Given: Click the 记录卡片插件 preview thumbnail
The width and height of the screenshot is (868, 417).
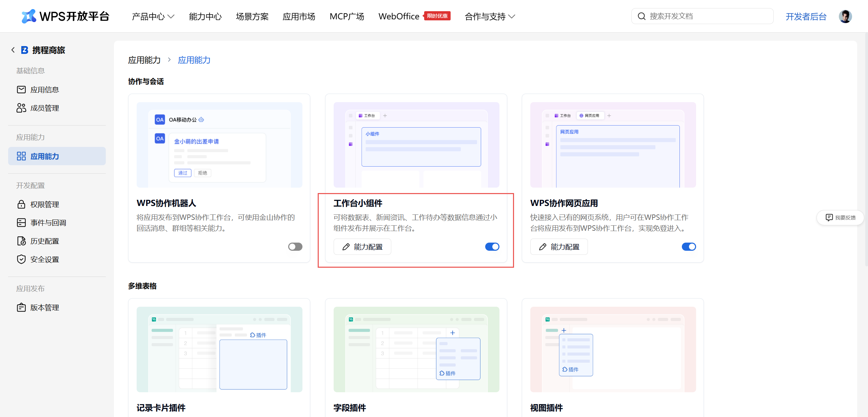Looking at the screenshot, I should pos(219,349).
